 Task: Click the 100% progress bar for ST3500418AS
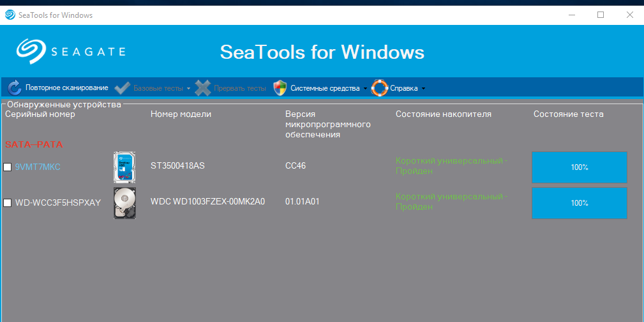tap(579, 167)
